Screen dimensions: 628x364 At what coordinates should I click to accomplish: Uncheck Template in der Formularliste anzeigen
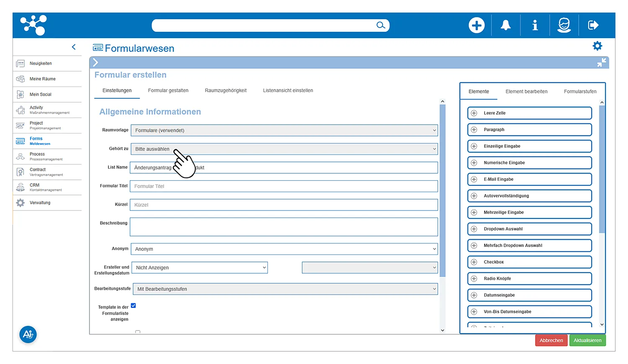click(134, 306)
